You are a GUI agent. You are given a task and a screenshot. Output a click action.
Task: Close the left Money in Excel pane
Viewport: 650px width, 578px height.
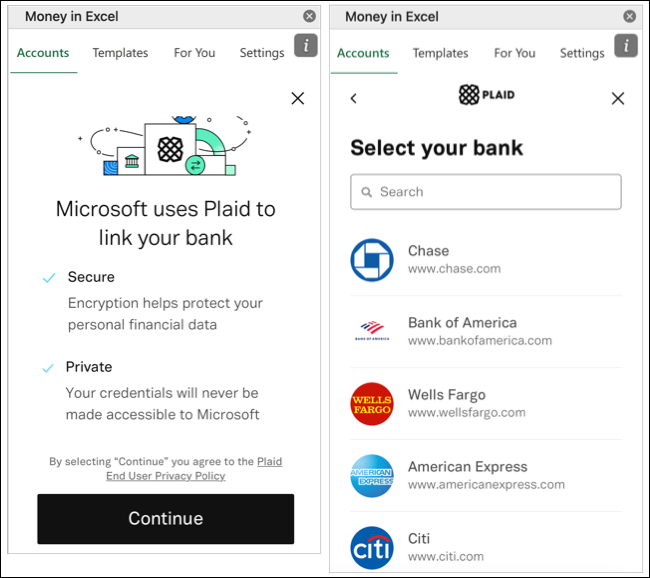[x=309, y=16]
